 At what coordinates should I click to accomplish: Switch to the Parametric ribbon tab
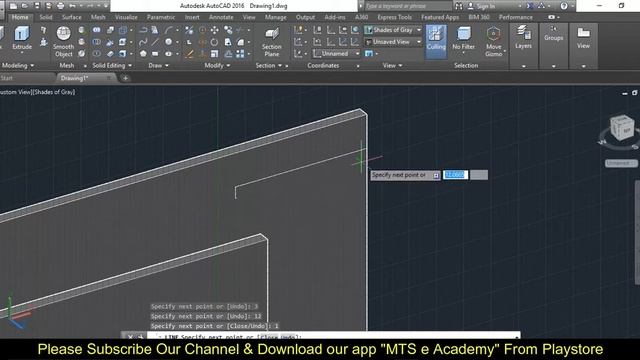point(161,17)
